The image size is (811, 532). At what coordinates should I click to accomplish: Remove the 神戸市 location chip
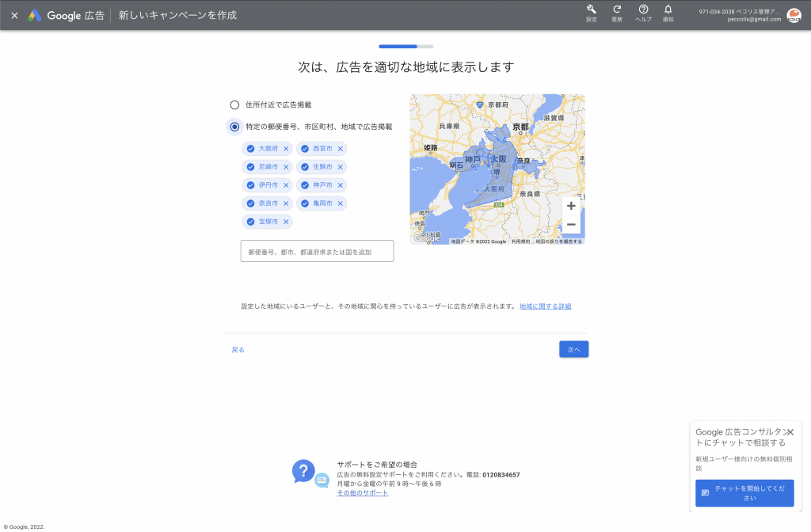[341, 185]
